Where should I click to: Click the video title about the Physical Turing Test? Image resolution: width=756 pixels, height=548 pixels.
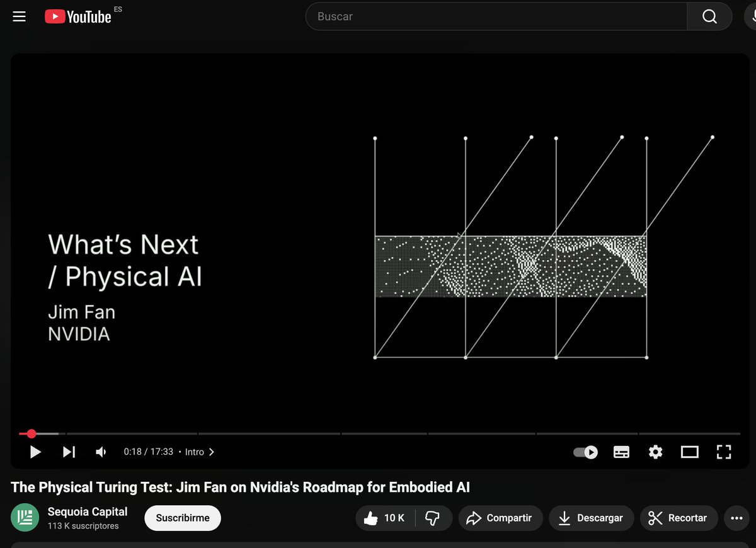click(x=240, y=487)
